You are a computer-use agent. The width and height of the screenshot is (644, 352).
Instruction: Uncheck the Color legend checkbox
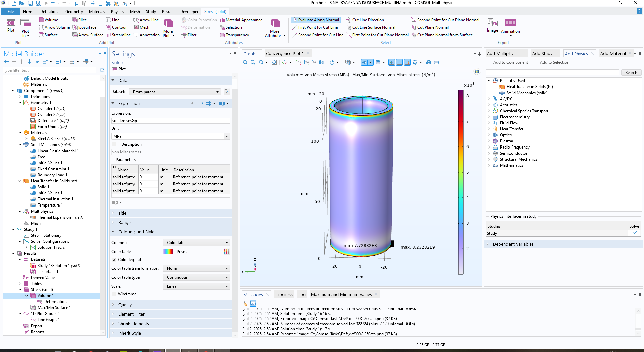click(114, 260)
